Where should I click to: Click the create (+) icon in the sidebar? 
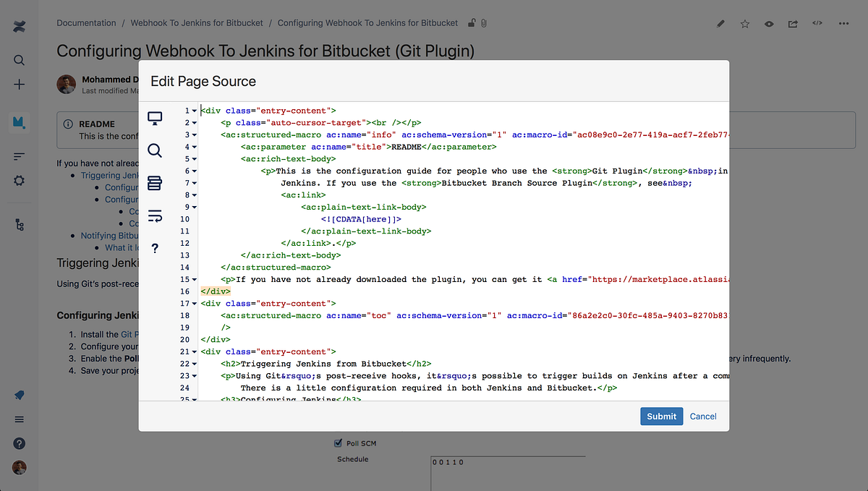pos(19,84)
